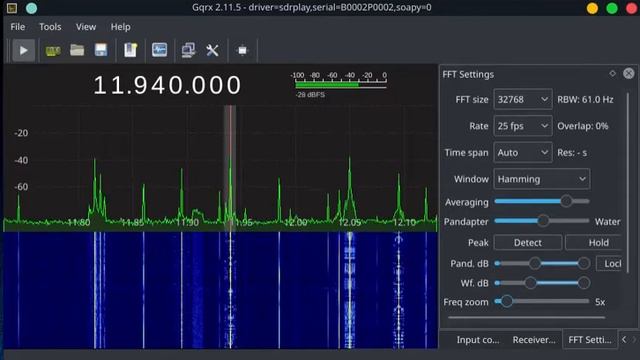This screenshot has height=360, width=640.
Task: Click the waterfall signal trace below 12.10
Action: coord(399,290)
